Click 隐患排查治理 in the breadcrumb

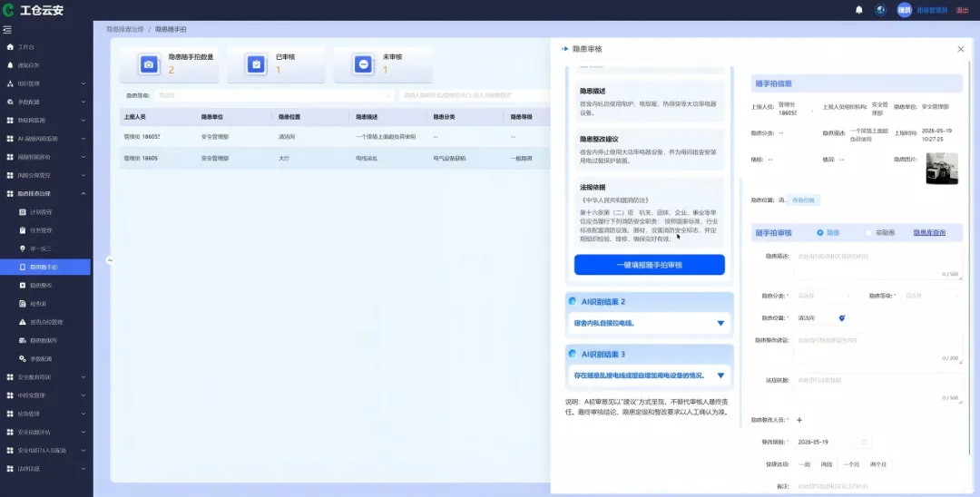click(x=125, y=29)
